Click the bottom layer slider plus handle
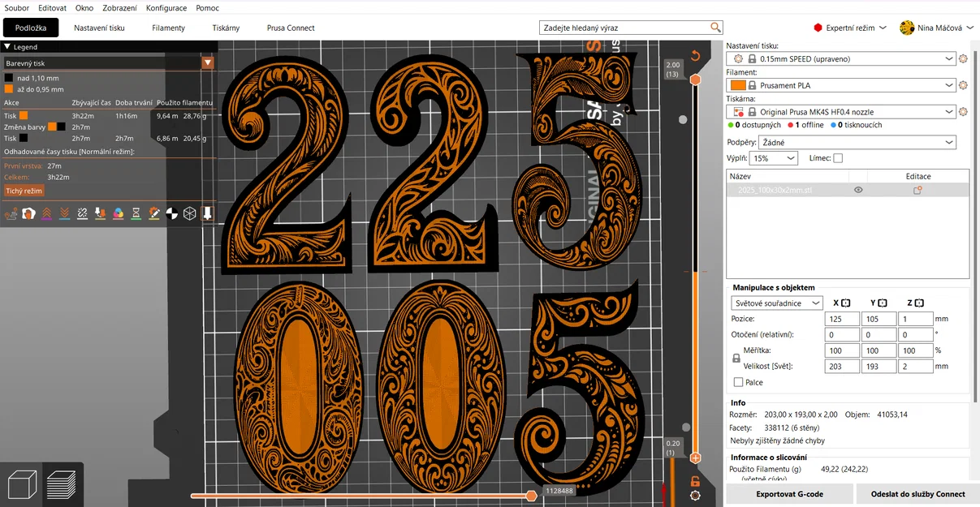Image resolution: width=980 pixels, height=507 pixels. 695,458
